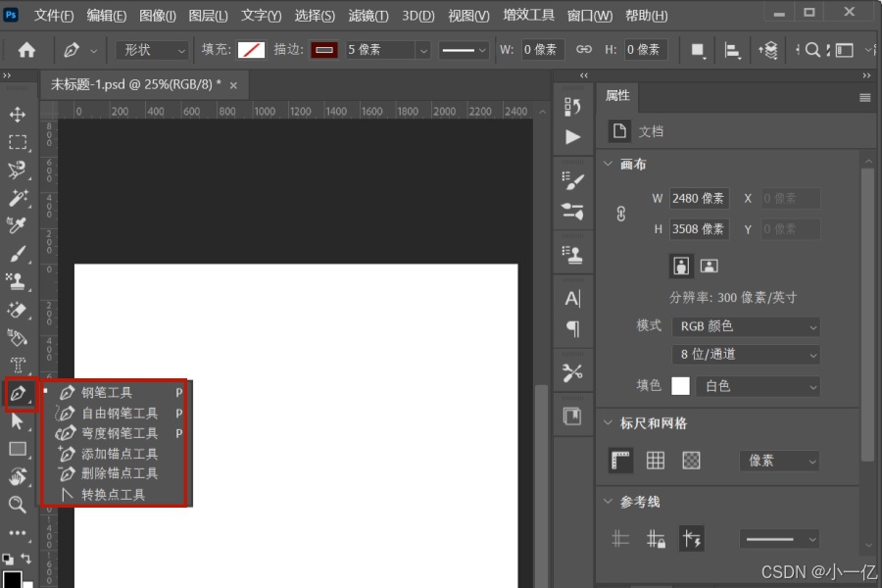Viewport: 882px width, 588px height.
Task: Select the Eraser tool
Action: tap(18, 309)
